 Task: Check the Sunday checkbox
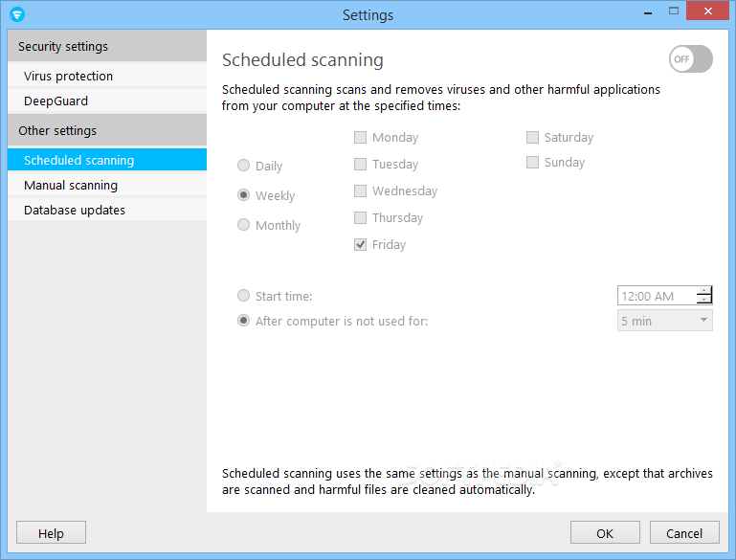coord(532,162)
